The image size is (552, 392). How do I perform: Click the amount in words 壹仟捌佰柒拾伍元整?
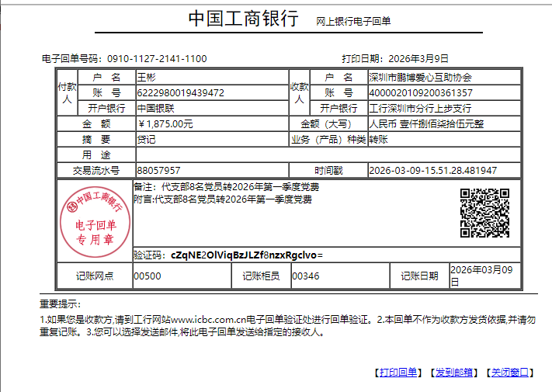pyautogui.click(x=442, y=124)
